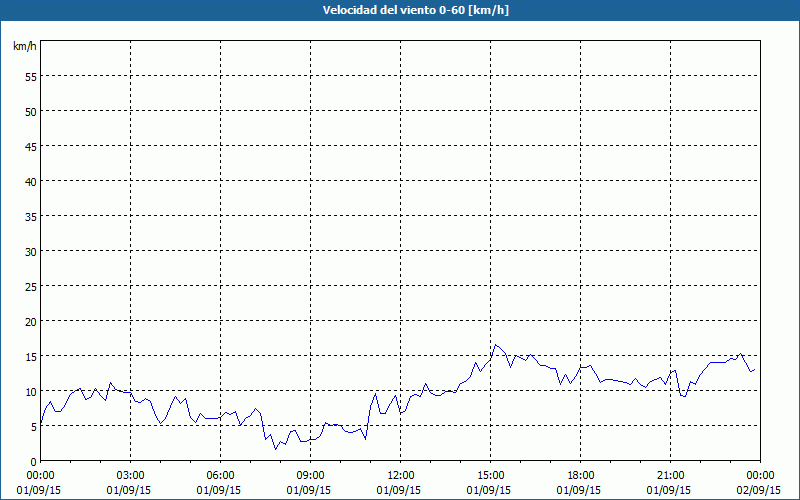Click the 09:00 time axis label
This screenshot has height=500, width=800.
(310, 475)
